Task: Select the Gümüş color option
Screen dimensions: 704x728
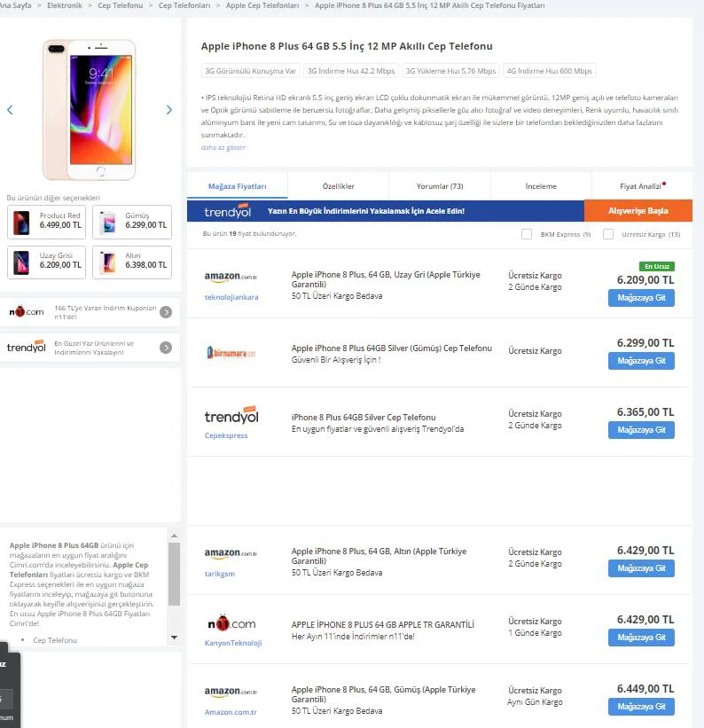Action: click(x=132, y=222)
